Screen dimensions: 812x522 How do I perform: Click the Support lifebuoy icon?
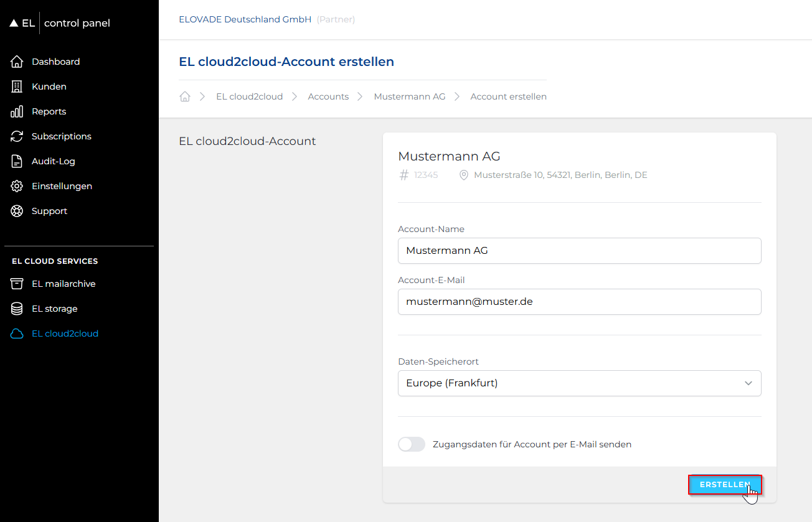click(x=17, y=211)
